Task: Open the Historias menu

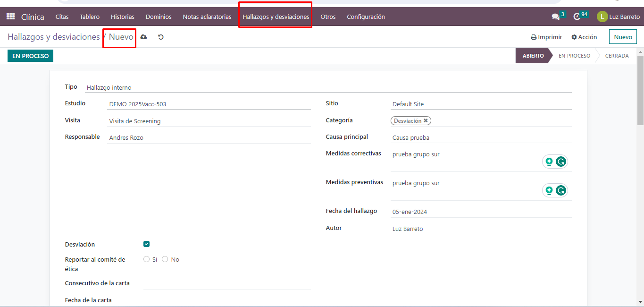Action: click(x=123, y=17)
